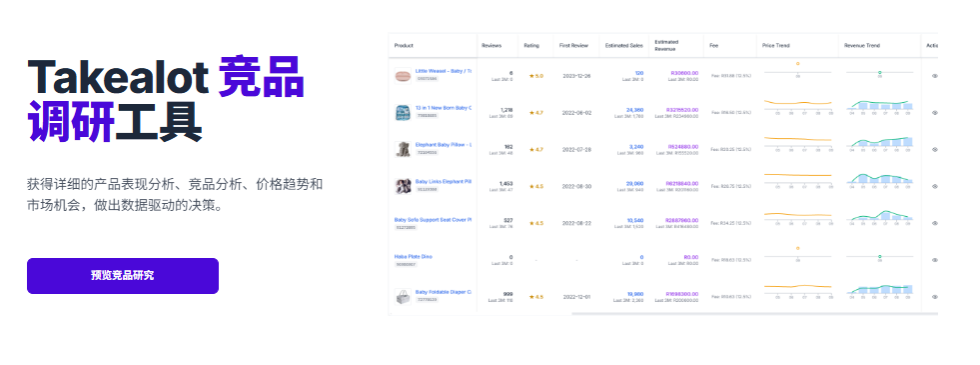Open Little Weasel product thumbnail
The image size is (980, 365).
tap(403, 76)
